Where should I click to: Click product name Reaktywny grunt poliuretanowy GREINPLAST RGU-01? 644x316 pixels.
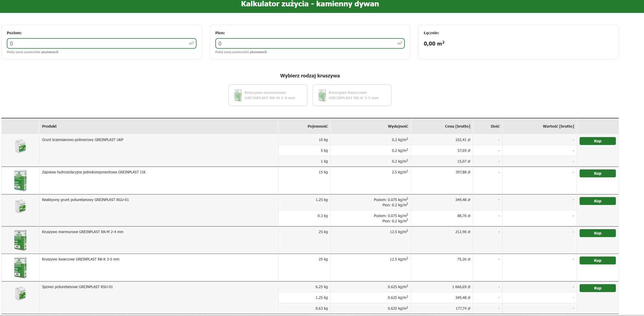click(x=86, y=200)
